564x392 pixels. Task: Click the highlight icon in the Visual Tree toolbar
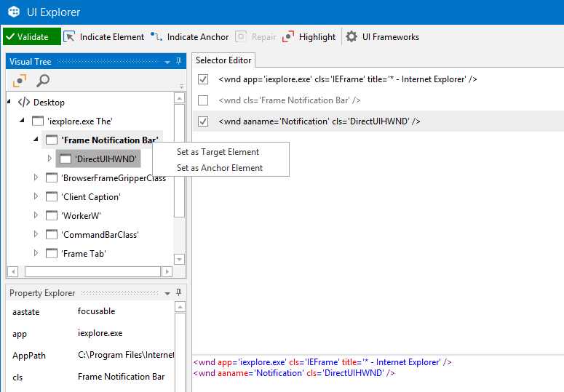pos(20,81)
